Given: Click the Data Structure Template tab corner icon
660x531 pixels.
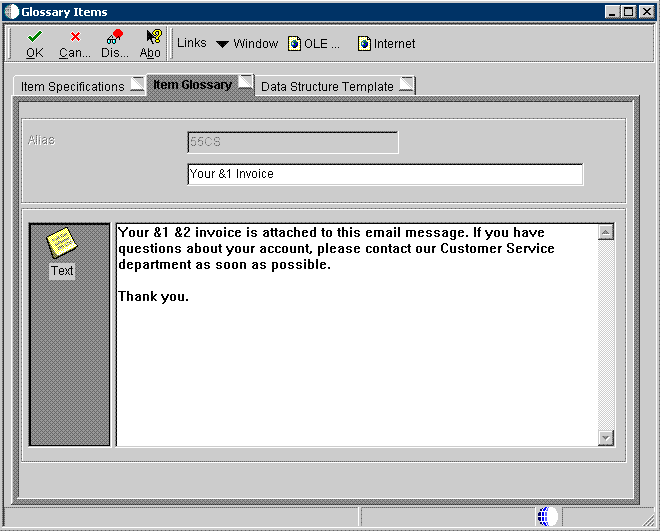Looking at the screenshot, I should click(x=406, y=84).
